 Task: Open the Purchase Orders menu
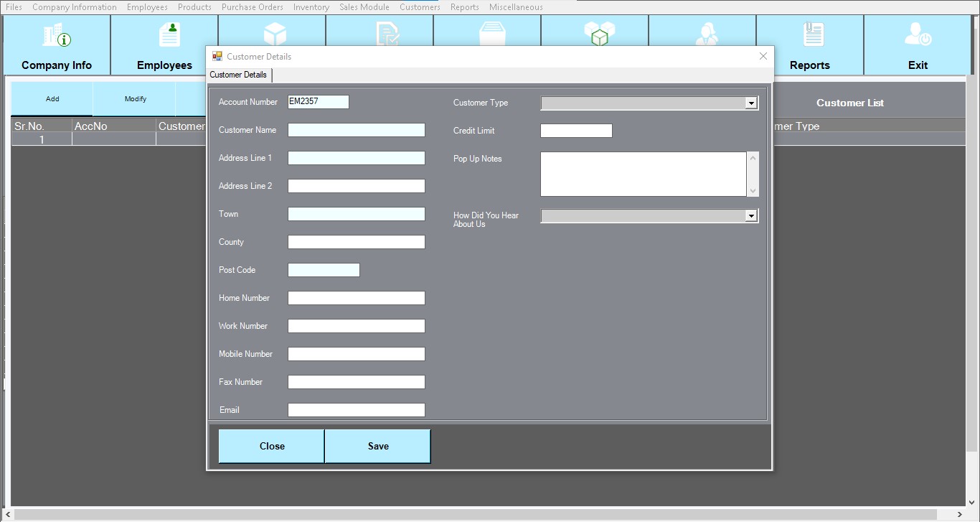click(x=252, y=7)
